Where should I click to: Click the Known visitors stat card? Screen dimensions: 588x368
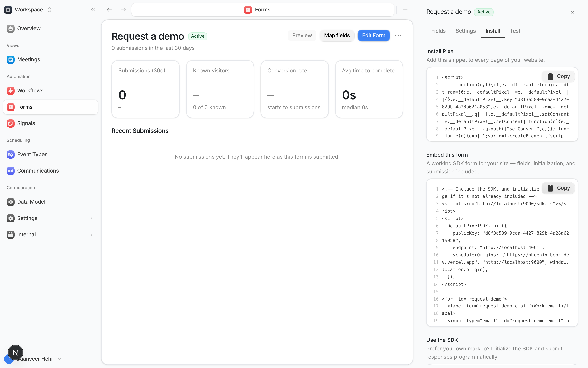point(220,89)
